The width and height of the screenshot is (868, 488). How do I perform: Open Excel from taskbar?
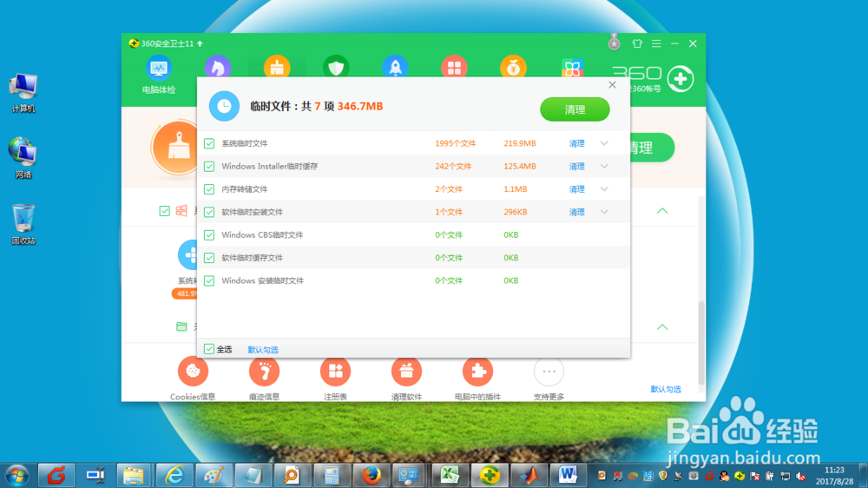(450, 476)
